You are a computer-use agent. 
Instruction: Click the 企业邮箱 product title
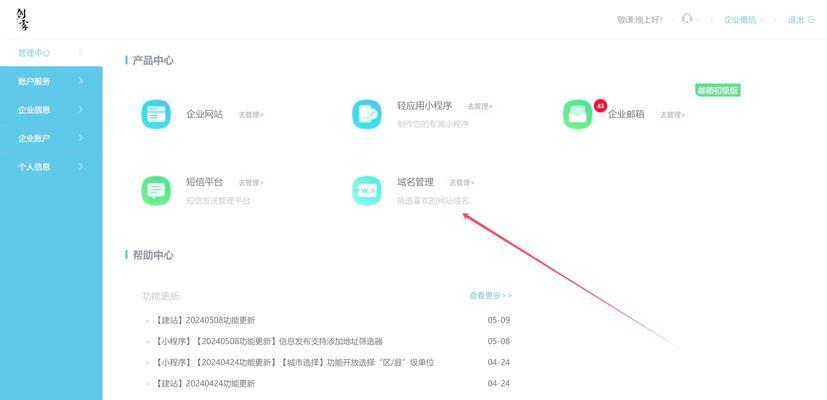626,114
